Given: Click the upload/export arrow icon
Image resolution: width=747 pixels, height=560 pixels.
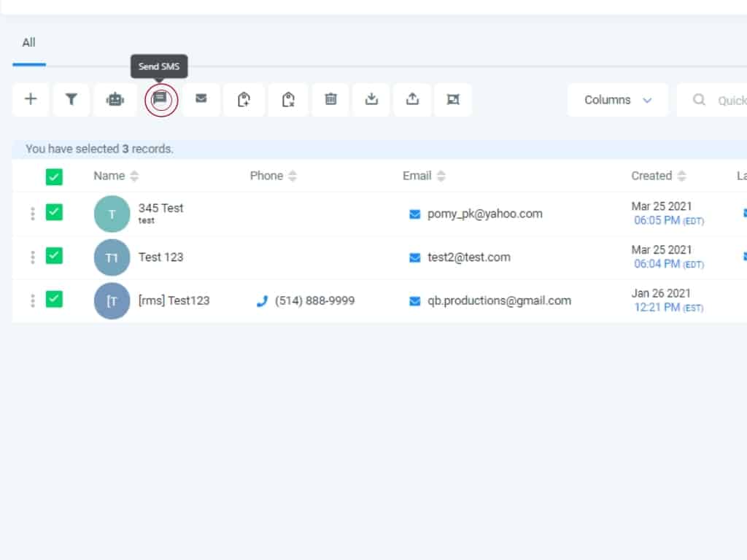Looking at the screenshot, I should coord(413,100).
